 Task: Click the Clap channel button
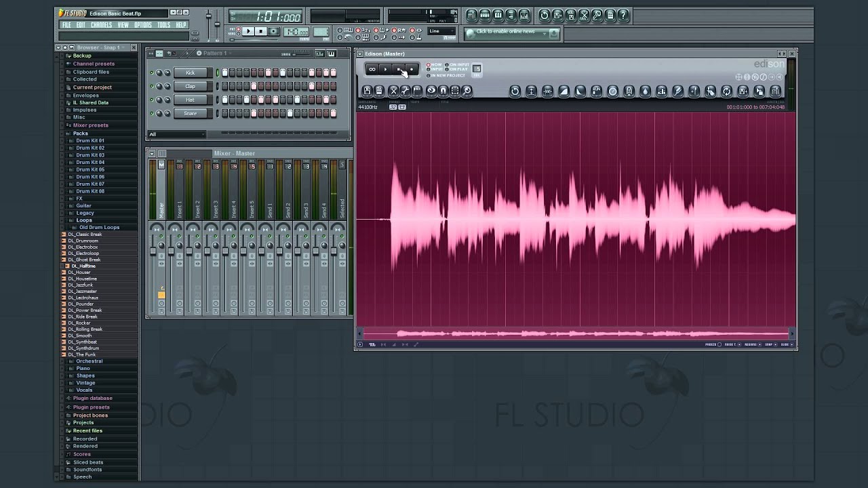pos(191,87)
